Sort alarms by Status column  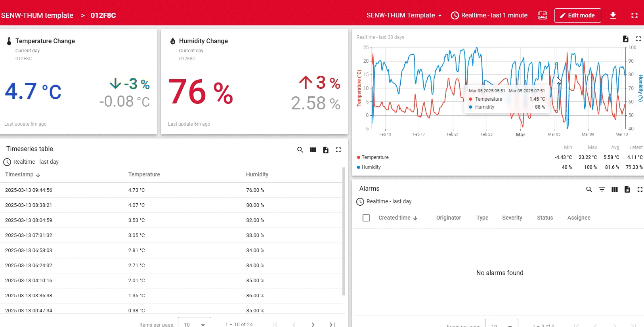(545, 218)
